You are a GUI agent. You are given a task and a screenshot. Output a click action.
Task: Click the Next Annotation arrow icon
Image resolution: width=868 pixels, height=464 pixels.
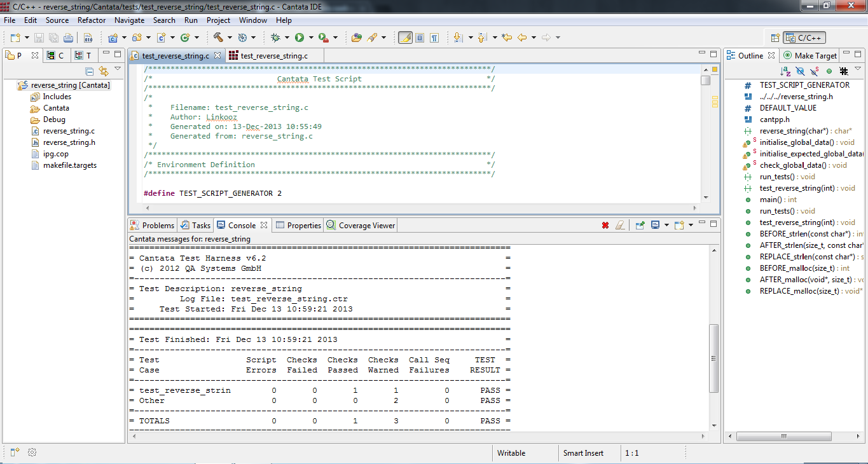pyautogui.click(x=458, y=38)
